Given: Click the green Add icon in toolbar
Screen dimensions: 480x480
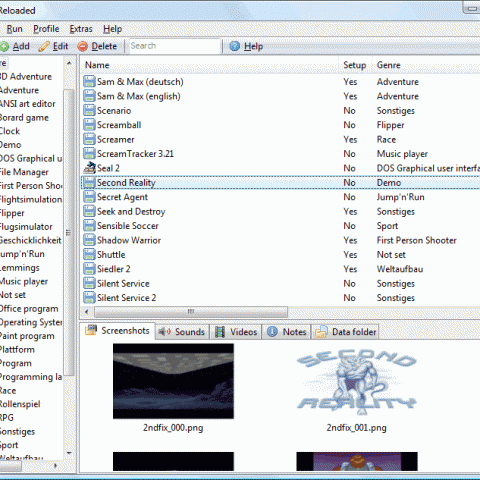Looking at the screenshot, I should pos(4,46).
